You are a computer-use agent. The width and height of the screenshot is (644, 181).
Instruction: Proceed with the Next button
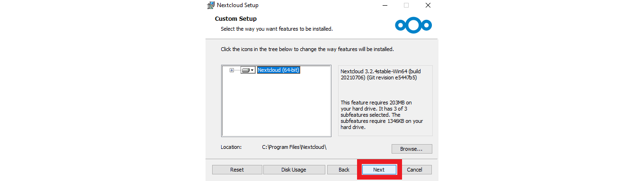tap(379, 170)
